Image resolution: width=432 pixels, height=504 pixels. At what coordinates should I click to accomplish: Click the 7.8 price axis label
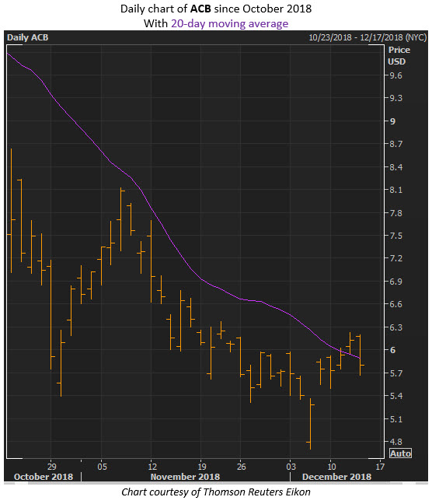395,213
